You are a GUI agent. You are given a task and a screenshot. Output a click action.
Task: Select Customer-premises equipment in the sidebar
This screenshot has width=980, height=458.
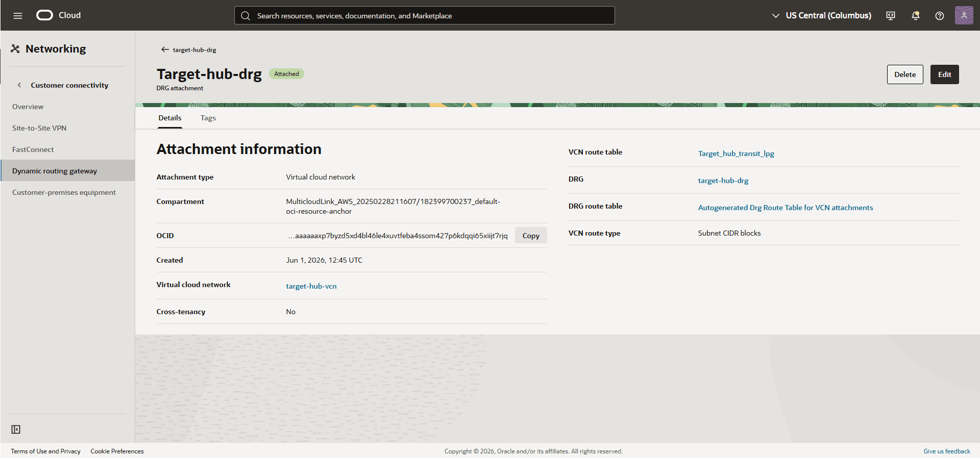[x=67, y=192]
